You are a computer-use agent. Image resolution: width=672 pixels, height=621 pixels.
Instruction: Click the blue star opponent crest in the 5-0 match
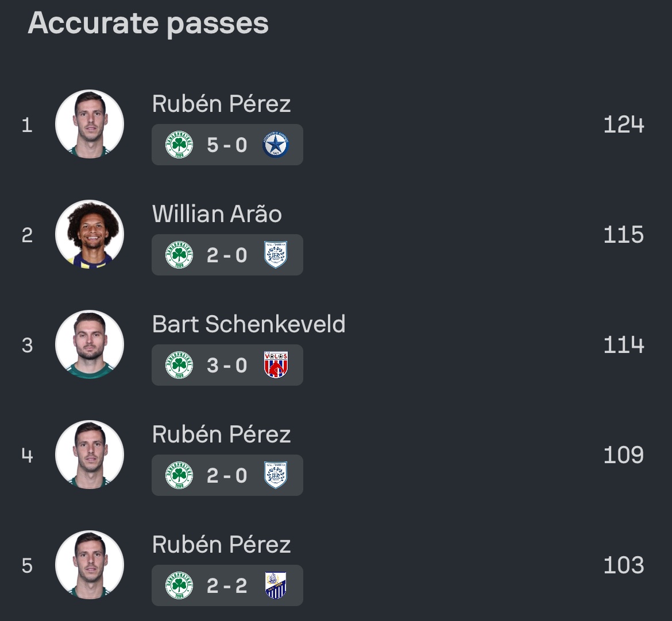[x=276, y=145]
